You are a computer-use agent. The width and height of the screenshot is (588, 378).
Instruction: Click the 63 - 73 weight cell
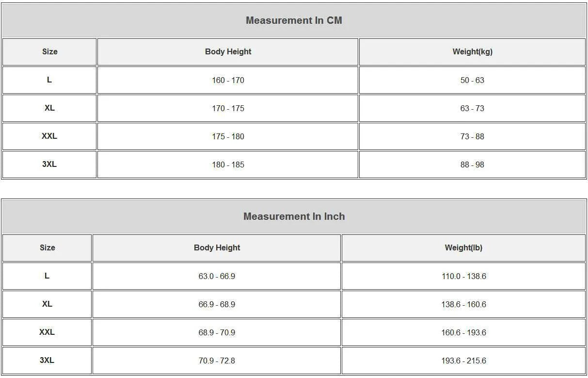tap(472, 108)
